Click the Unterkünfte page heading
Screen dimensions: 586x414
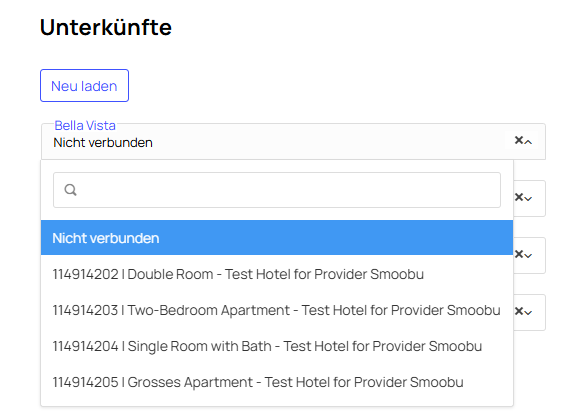106,27
